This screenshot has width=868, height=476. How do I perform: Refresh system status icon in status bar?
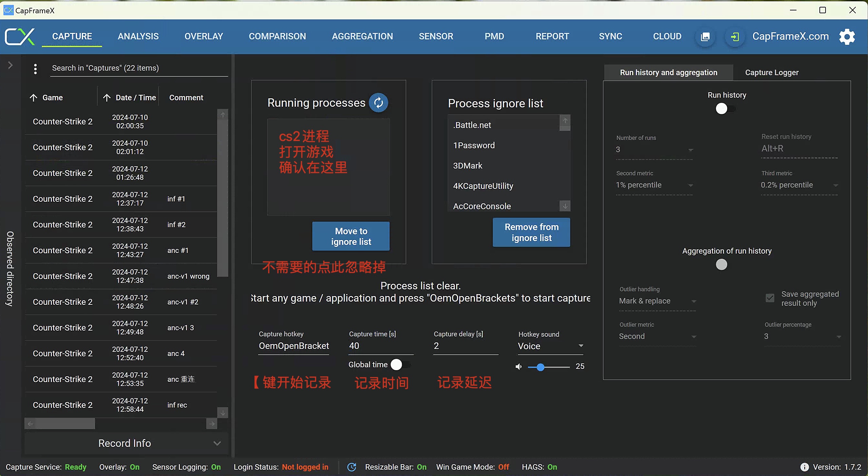click(x=352, y=467)
